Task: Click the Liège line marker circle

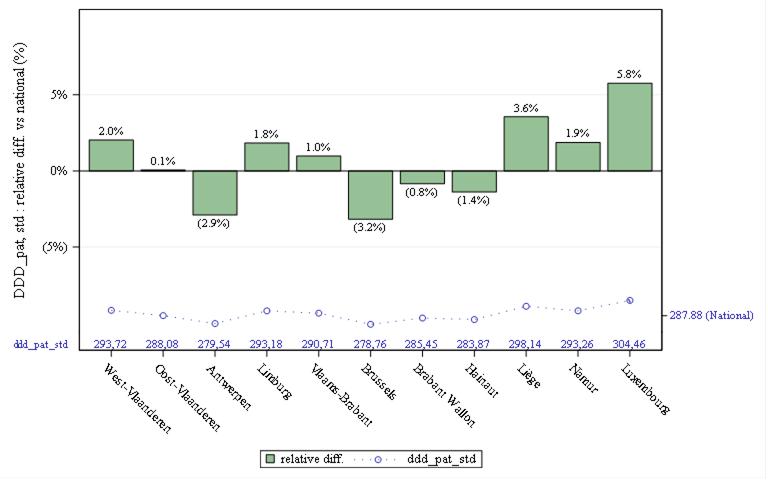Action: [x=526, y=306]
